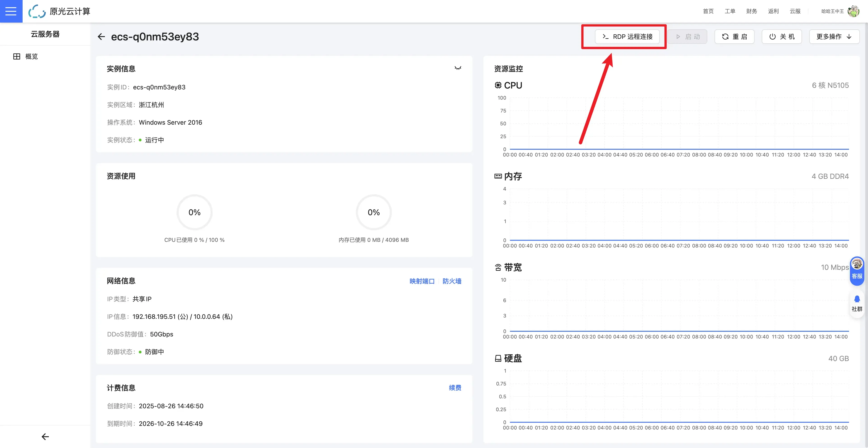This screenshot has width=868, height=448.
Task: Open the 社群 community bell icon
Action: (857, 299)
